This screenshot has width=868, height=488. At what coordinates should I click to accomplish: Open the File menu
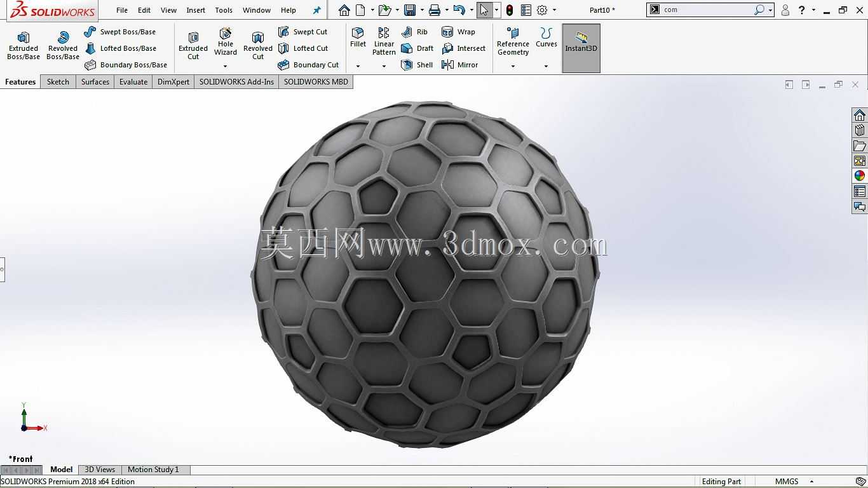tap(122, 10)
